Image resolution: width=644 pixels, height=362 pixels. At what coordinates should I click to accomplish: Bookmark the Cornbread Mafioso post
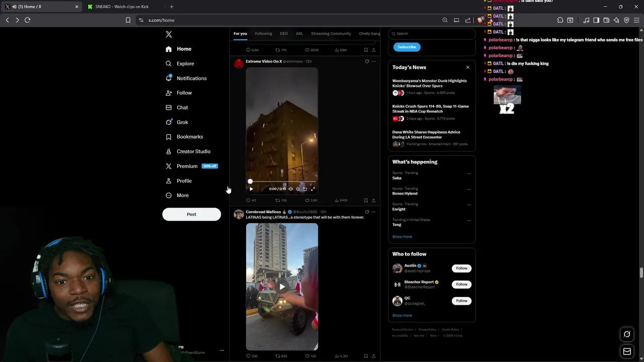point(366,356)
